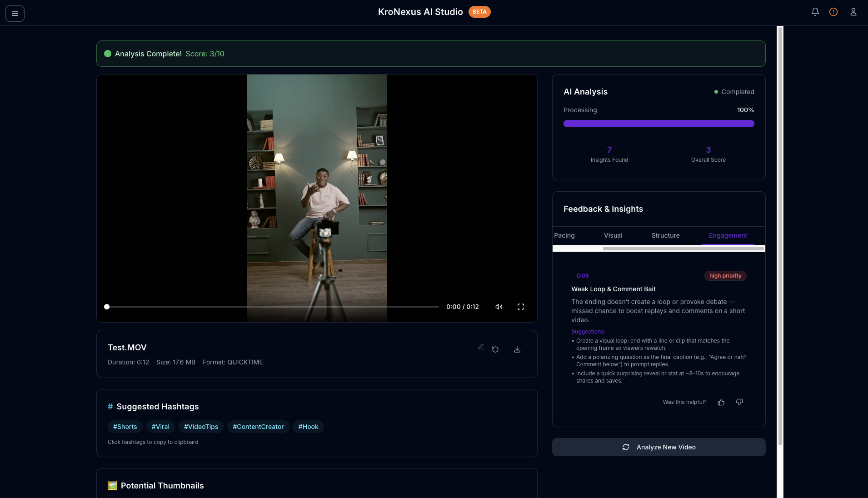Mute the video audio
Screen dimensions: 868x498
point(498,307)
